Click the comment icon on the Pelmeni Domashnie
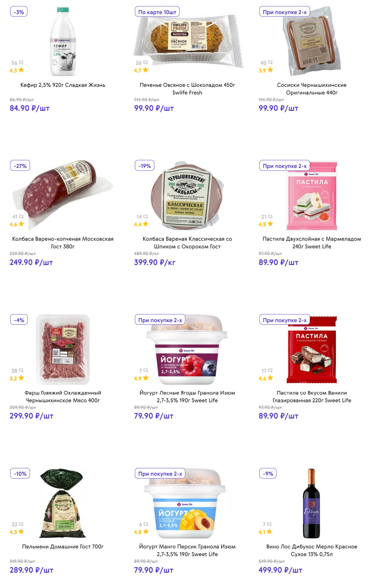This screenshot has height=588, width=385. [x=21, y=524]
